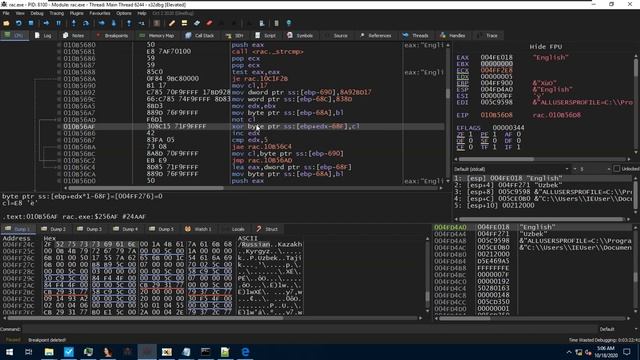Click the Hide FPU button
The image size is (640, 360).
pos(546,47)
